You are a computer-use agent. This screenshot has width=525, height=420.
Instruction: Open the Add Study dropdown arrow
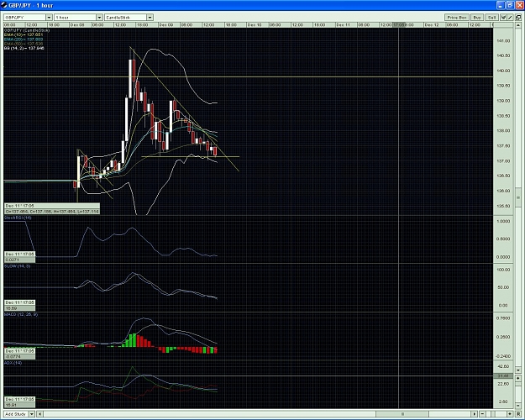pyautogui.click(x=31, y=414)
